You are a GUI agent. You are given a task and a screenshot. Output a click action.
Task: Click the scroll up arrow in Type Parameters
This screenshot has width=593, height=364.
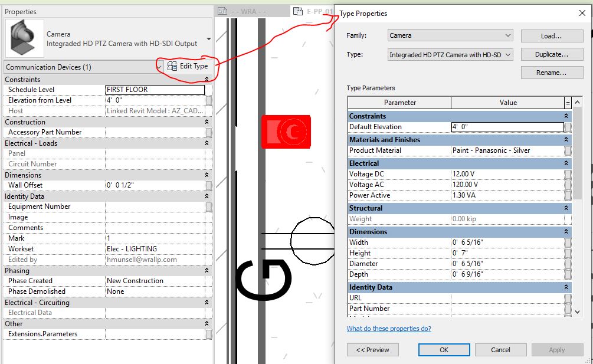tap(577, 102)
